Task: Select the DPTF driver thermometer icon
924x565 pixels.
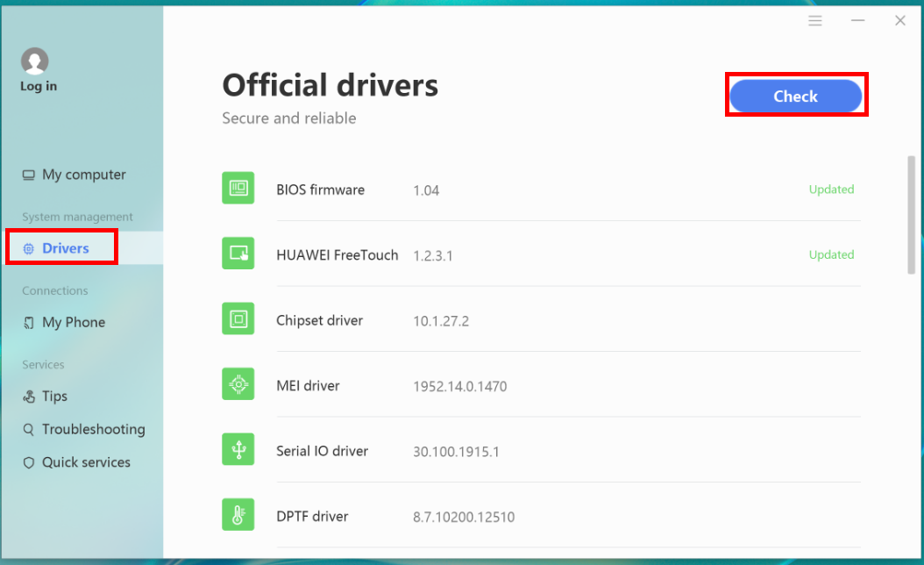Action: pos(238,515)
